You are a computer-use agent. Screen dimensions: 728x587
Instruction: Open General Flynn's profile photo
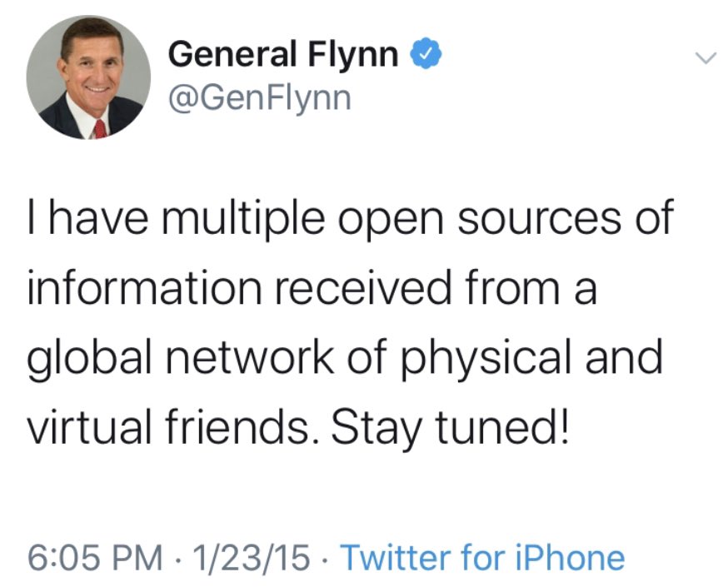(88, 78)
